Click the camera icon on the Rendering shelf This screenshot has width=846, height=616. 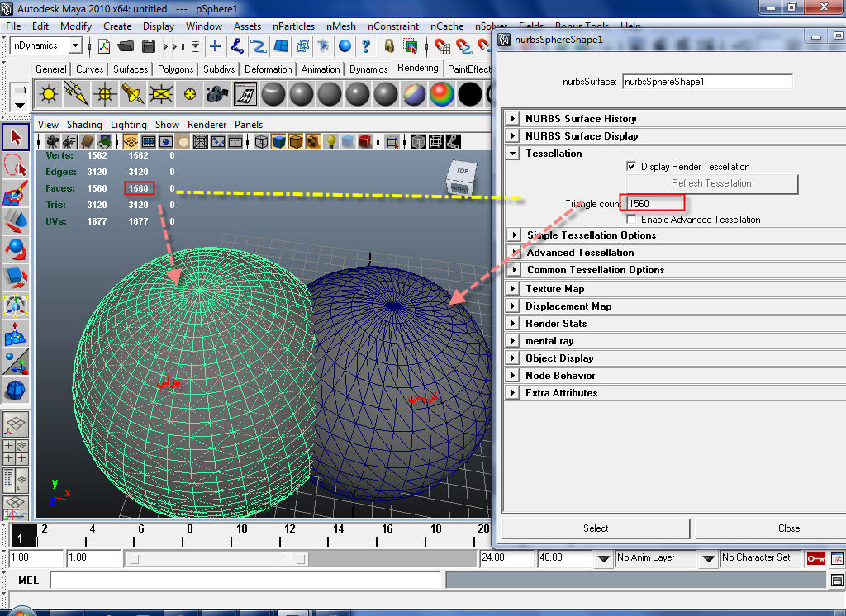pyautogui.click(x=217, y=94)
